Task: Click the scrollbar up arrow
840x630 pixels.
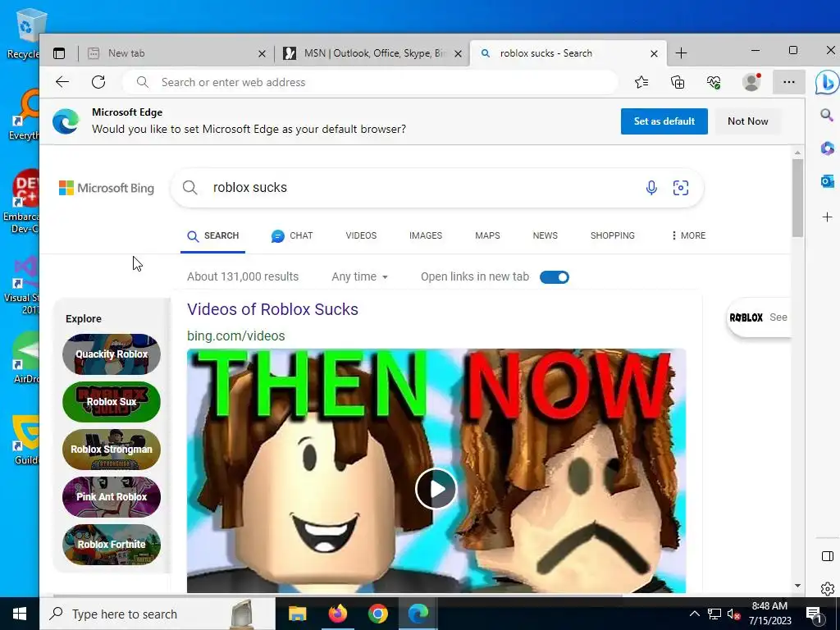Action: point(797,153)
